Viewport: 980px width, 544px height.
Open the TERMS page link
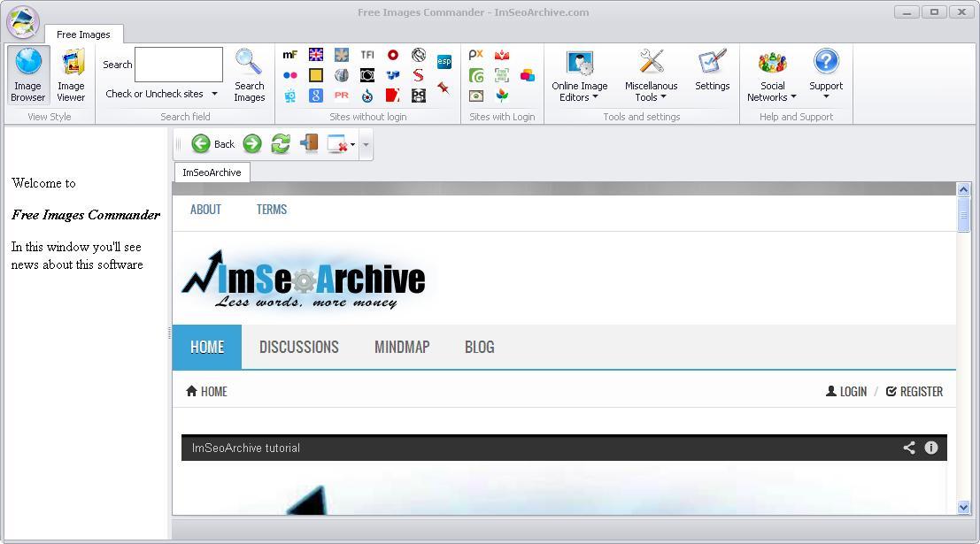point(272,210)
